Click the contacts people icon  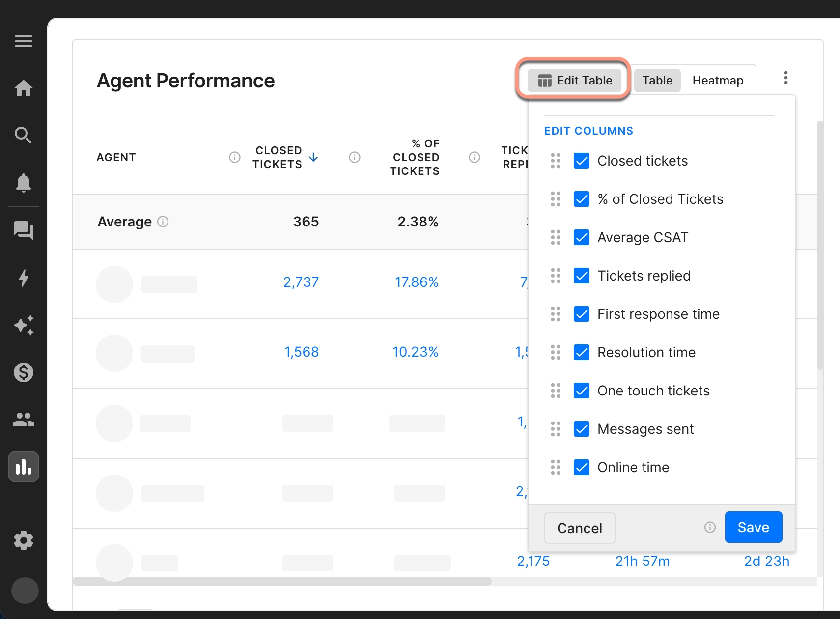(x=23, y=420)
